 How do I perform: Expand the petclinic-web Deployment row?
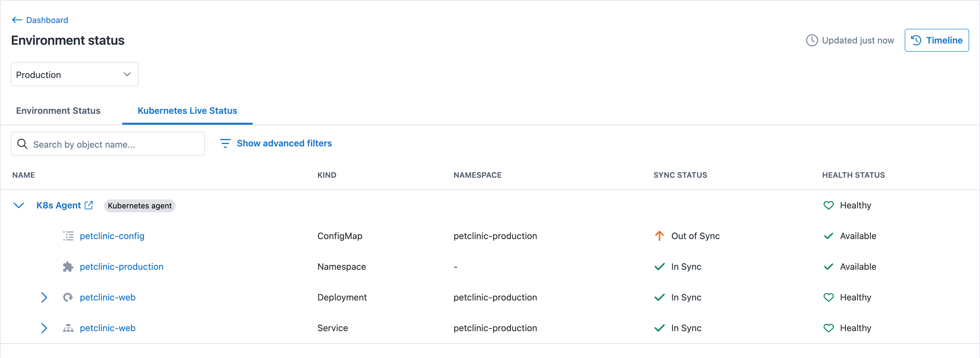[44, 298]
